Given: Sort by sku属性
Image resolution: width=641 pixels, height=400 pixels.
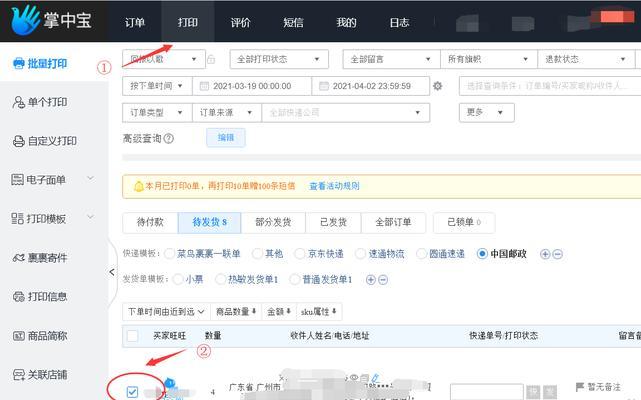Looking at the screenshot, I should click(x=319, y=312).
